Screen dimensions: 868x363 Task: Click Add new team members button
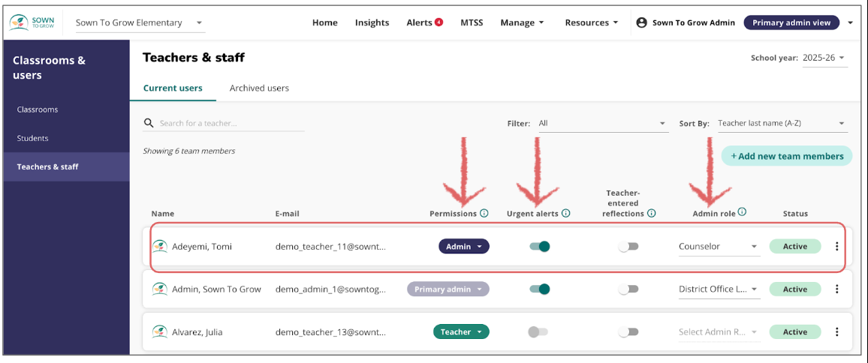(x=787, y=156)
